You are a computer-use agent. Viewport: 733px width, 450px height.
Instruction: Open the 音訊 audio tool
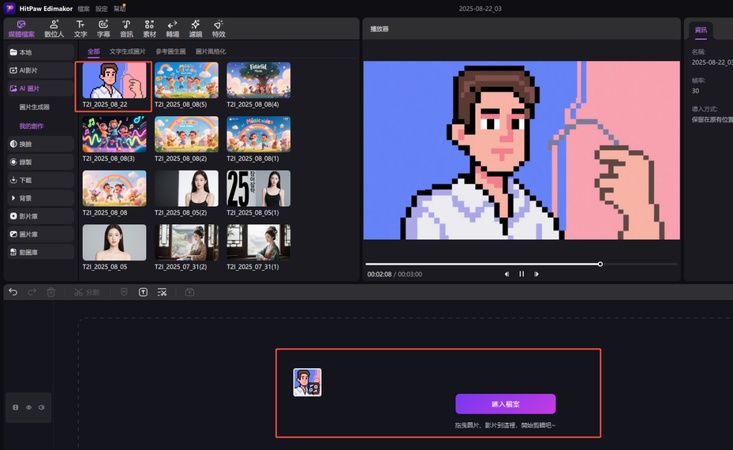tap(126, 29)
